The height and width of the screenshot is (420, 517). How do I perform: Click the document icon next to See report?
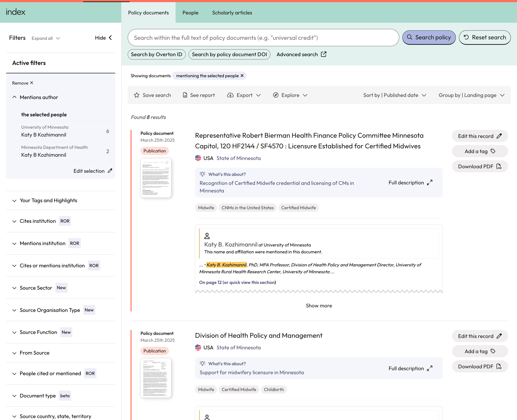coord(185,95)
